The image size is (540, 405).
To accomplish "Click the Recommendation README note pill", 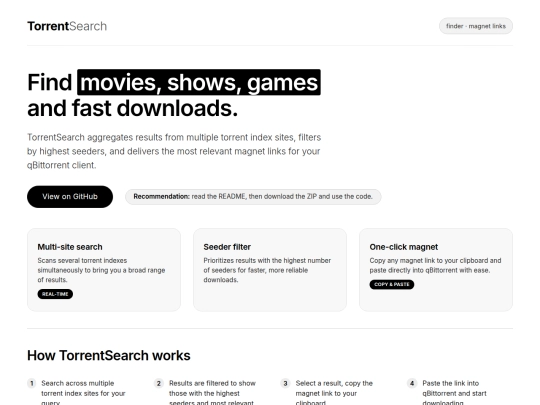I will (x=253, y=197).
